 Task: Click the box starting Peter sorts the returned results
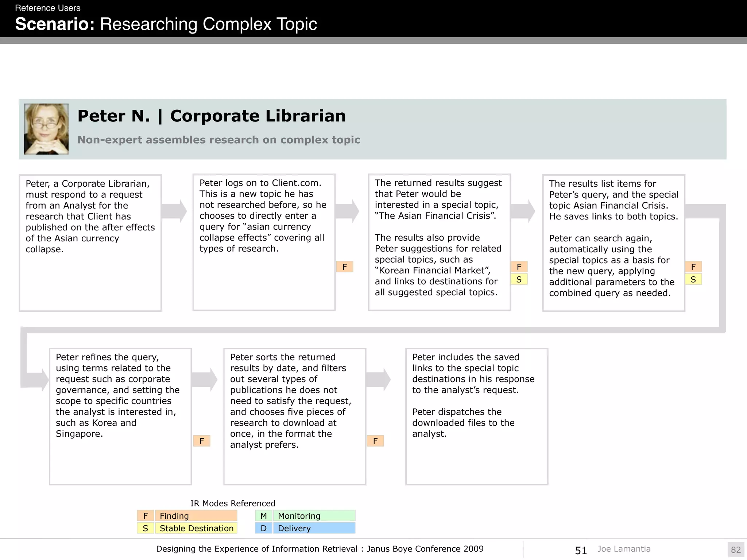point(295,416)
